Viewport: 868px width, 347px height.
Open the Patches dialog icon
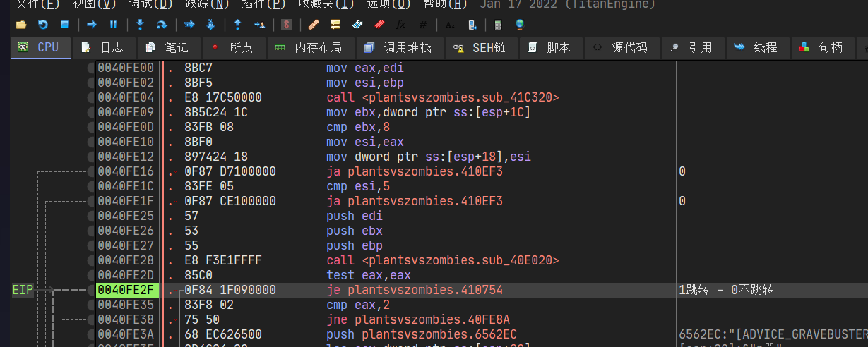[314, 25]
